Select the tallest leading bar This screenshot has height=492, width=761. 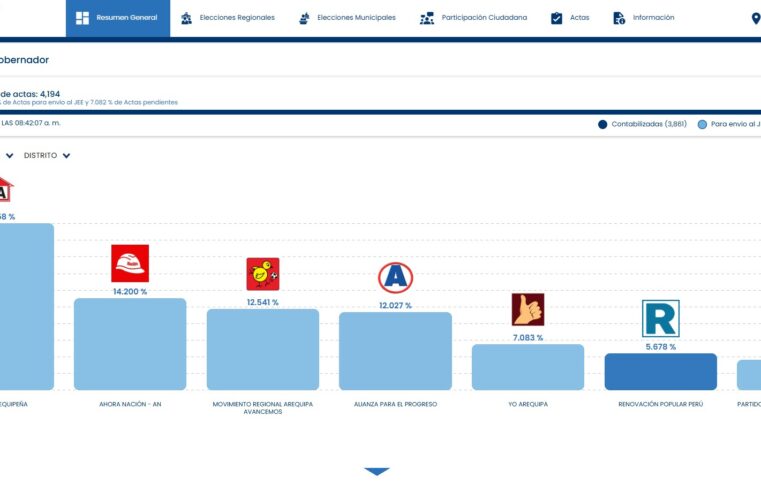(x=27, y=307)
